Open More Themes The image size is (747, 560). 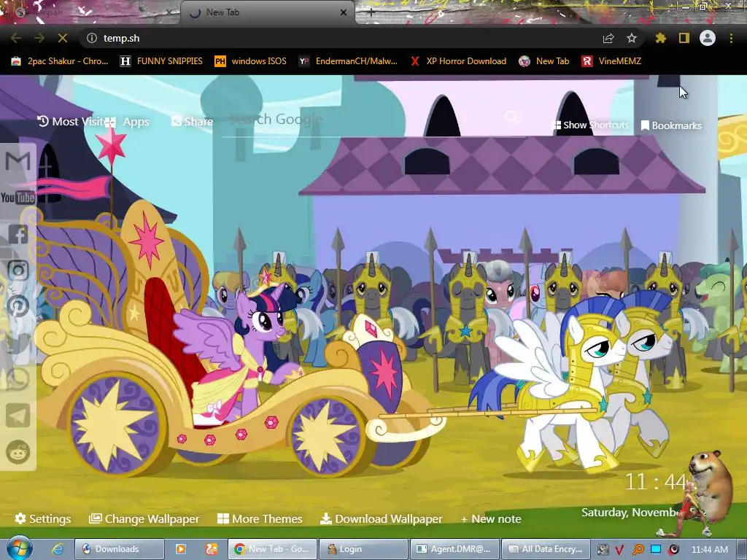click(260, 519)
